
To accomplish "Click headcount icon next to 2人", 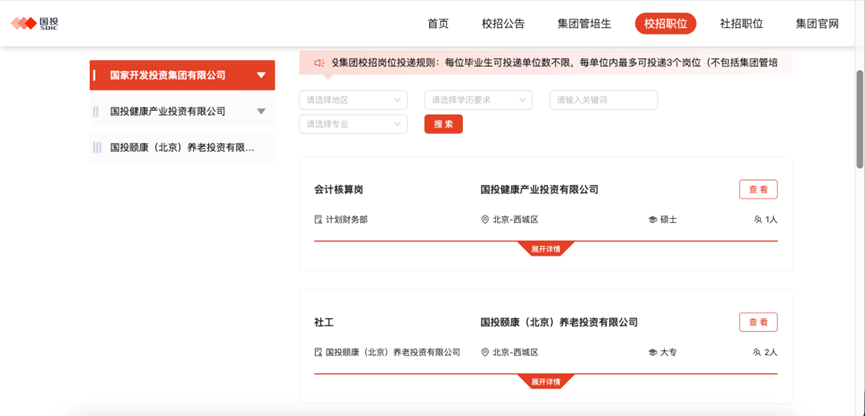I will tap(757, 352).
